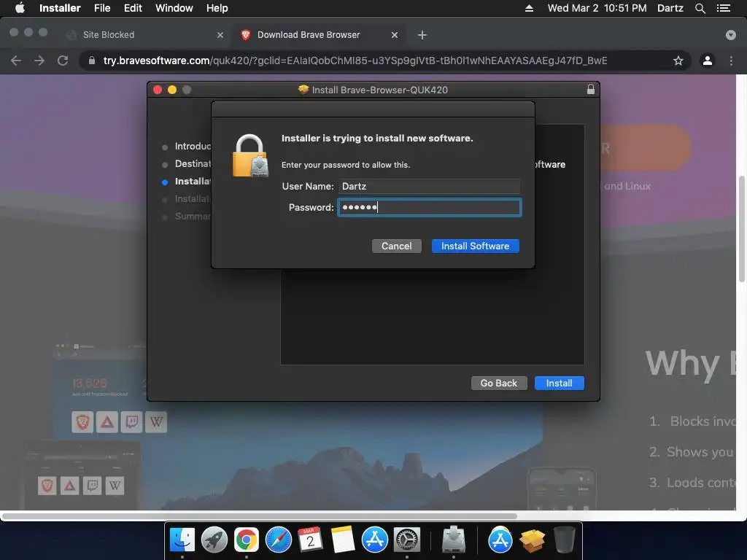Click the tab search dropdown arrow in Chrome
Viewport: 747px width, 560px height.
[x=731, y=35]
